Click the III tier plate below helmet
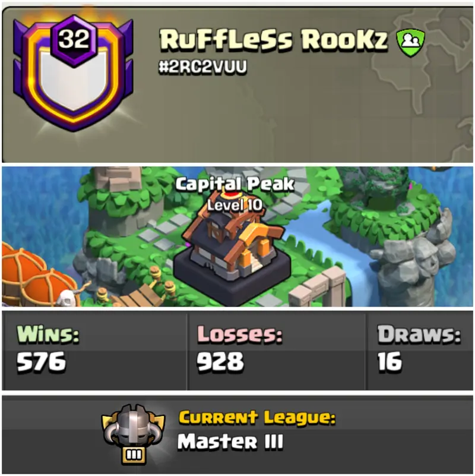The image size is (475, 476). pos(134,455)
